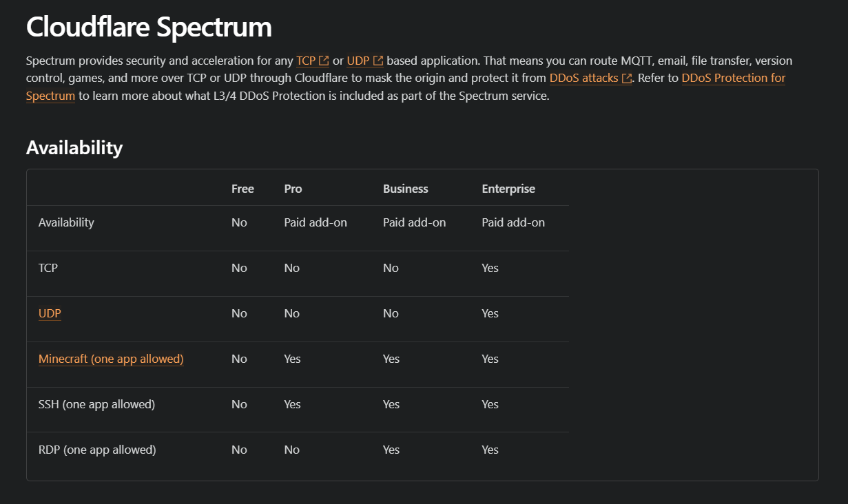The width and height of the screenshot is (848, 504).
Task: Click Paid add-on under the Enterprise column
Action: tap(513, 222)
